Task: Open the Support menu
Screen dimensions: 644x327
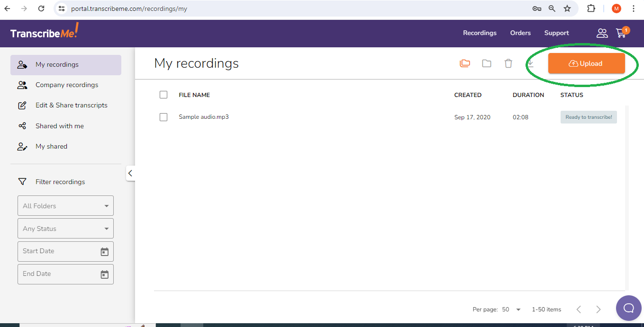Action: click(x=556, y=33)
